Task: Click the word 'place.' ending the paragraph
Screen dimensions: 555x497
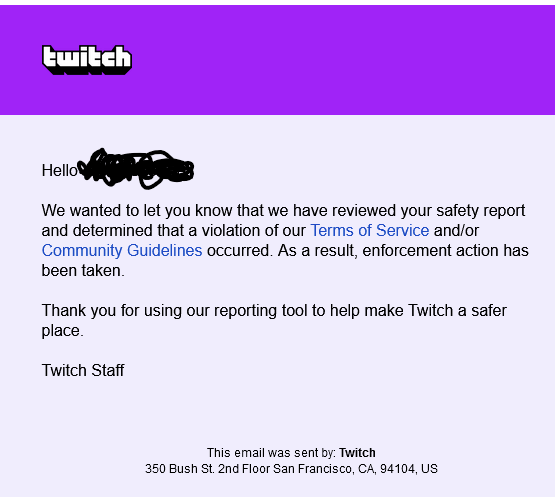Action: [63, 331]
